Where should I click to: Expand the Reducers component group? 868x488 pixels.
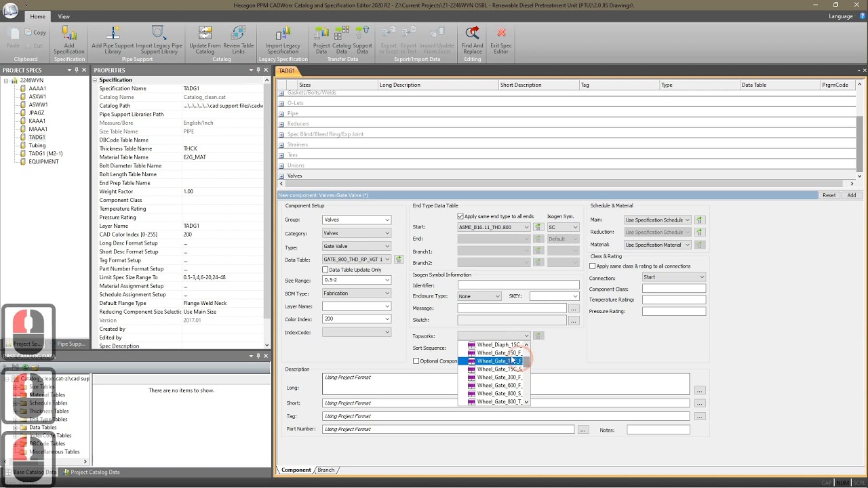[281, 124]
